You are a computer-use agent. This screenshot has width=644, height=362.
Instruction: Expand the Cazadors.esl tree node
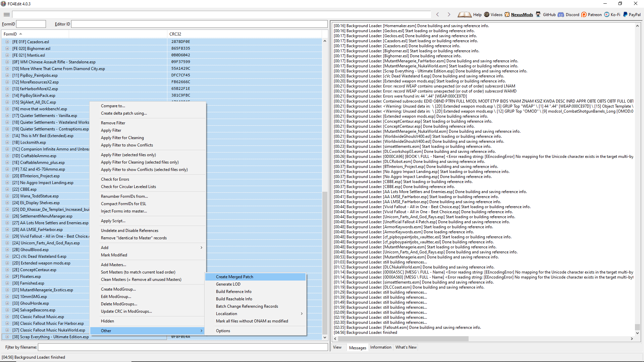click(7, 42)
